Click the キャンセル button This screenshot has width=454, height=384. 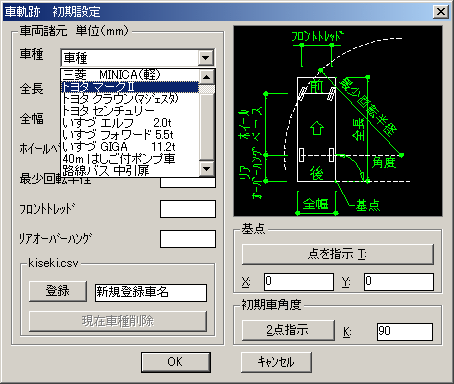276,362
